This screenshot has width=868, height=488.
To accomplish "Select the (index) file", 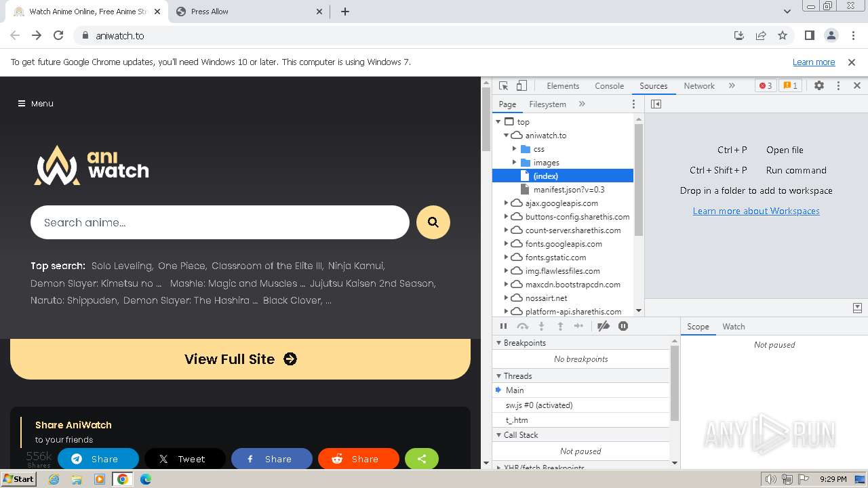I will tap(563, 176).
